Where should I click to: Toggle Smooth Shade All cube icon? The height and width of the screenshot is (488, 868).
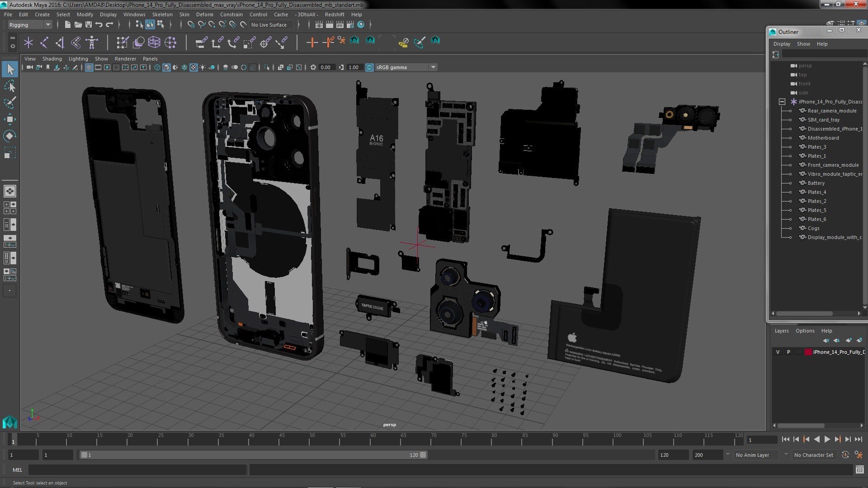pyautogui.click(x=166, y=68)
